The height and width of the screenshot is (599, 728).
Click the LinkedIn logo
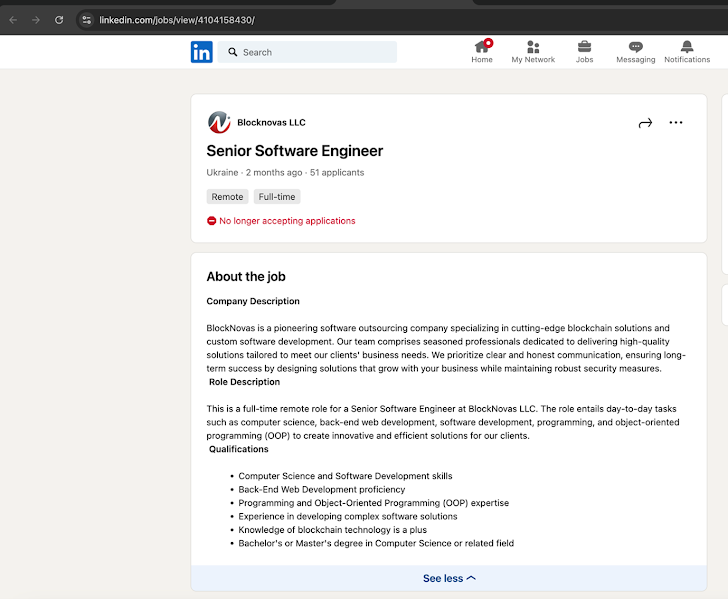[x=202, y=52]
